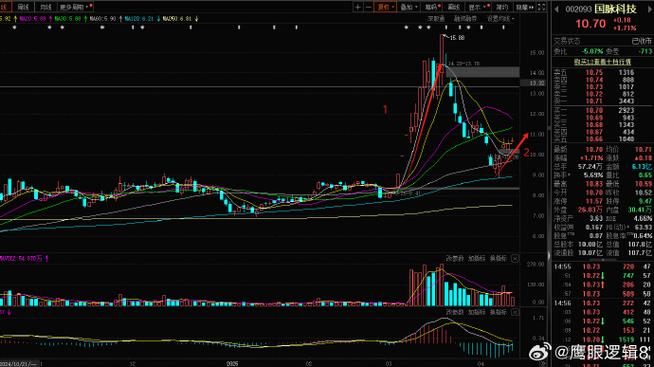Viewport: 654px width, 367px height.
Task: Zoom in the chart with the plus icon
Action: [357, 7]
